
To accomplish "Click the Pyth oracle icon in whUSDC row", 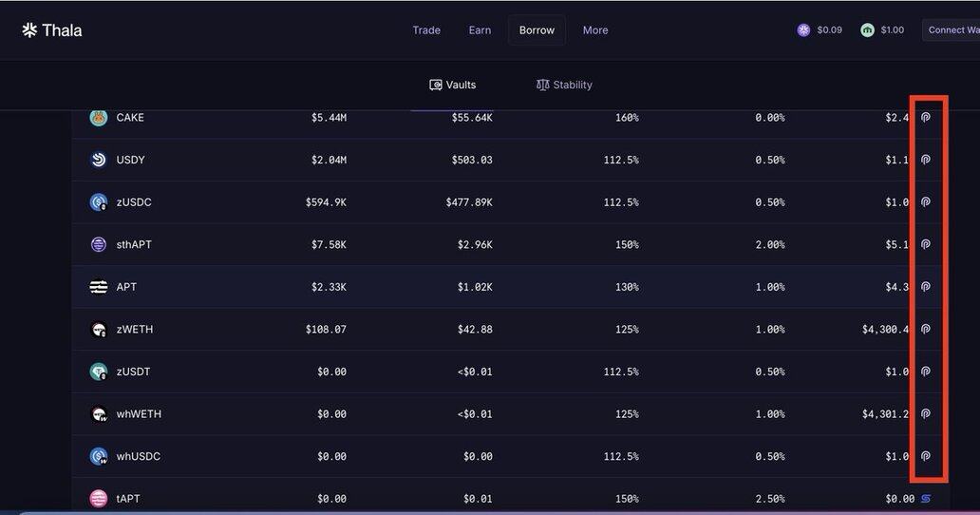I will (926, 456).
